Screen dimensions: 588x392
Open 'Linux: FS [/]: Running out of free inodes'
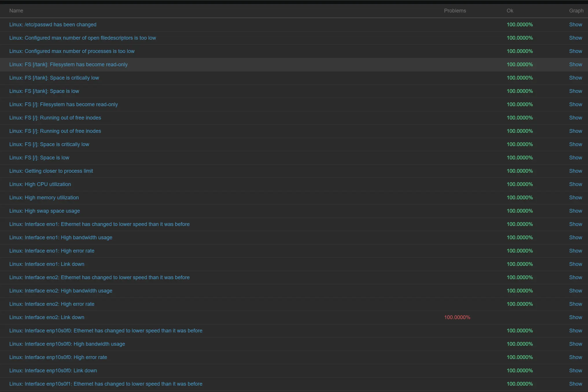click(x=55, y=117)
